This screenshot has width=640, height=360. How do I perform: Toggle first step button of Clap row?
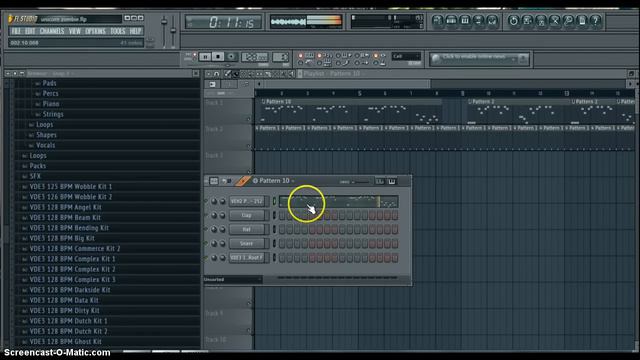[282, 216]
